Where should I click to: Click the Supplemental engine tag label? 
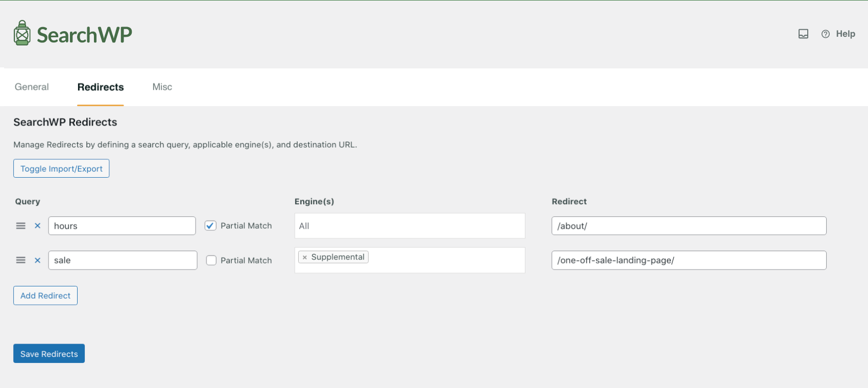pos(338,257)
